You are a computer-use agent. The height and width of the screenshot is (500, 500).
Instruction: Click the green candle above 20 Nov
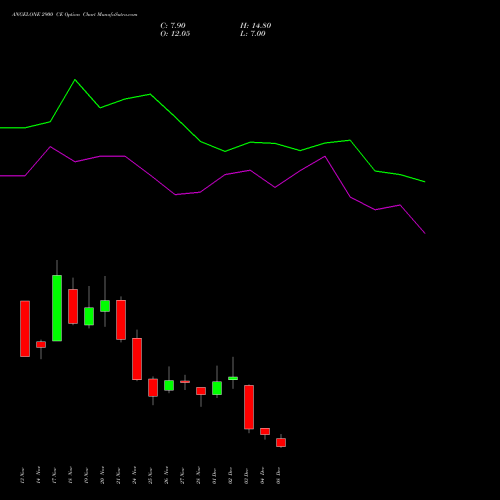click(x=105, y=306)
